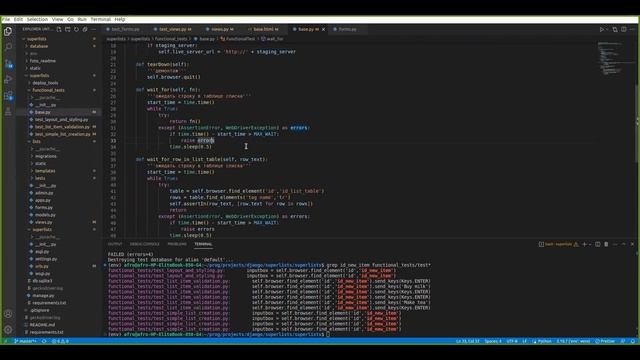
Task: Expand the migrations folder
Action: pyautogui.click(x=46, y=156)
